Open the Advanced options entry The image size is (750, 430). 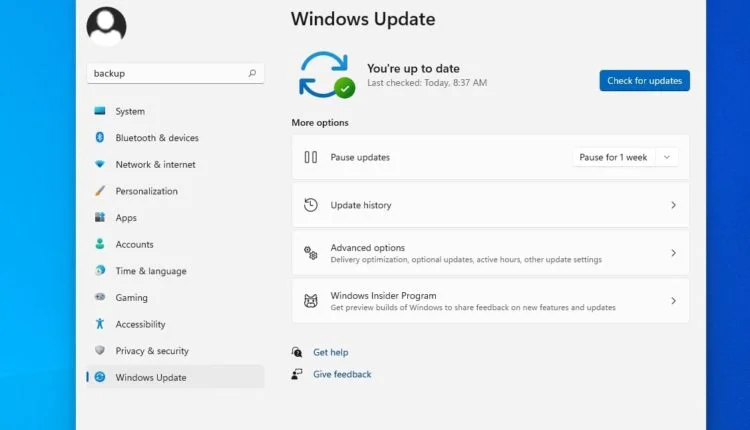tap(490, 253)
